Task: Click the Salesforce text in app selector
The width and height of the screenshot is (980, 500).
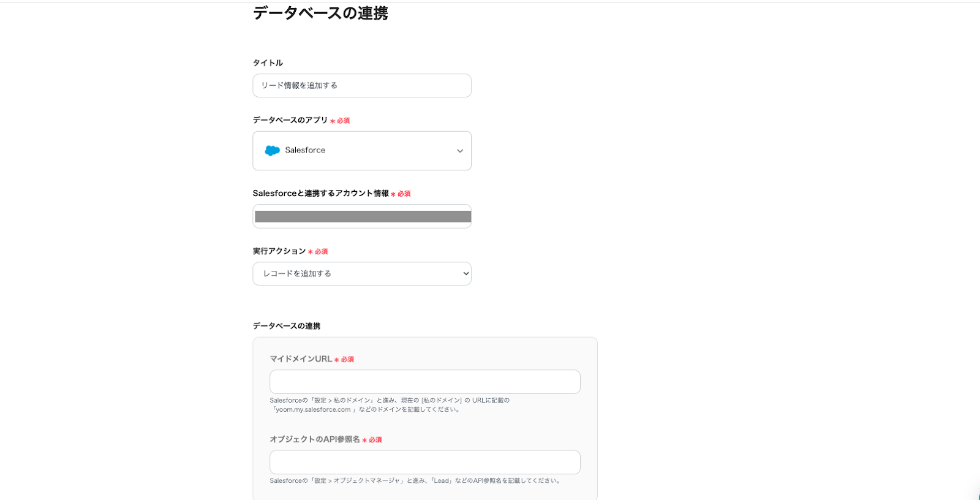Action: (305, 150)
